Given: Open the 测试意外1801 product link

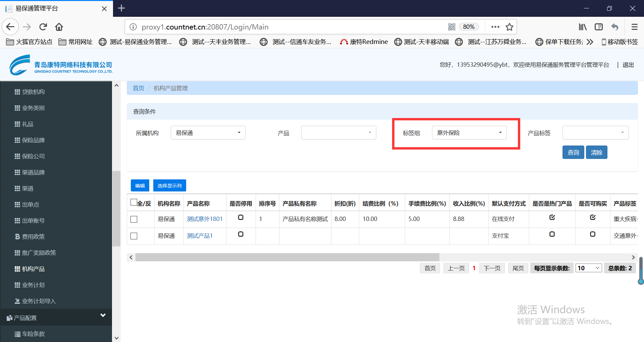Looking at the screenshot, I should [205, 219].
